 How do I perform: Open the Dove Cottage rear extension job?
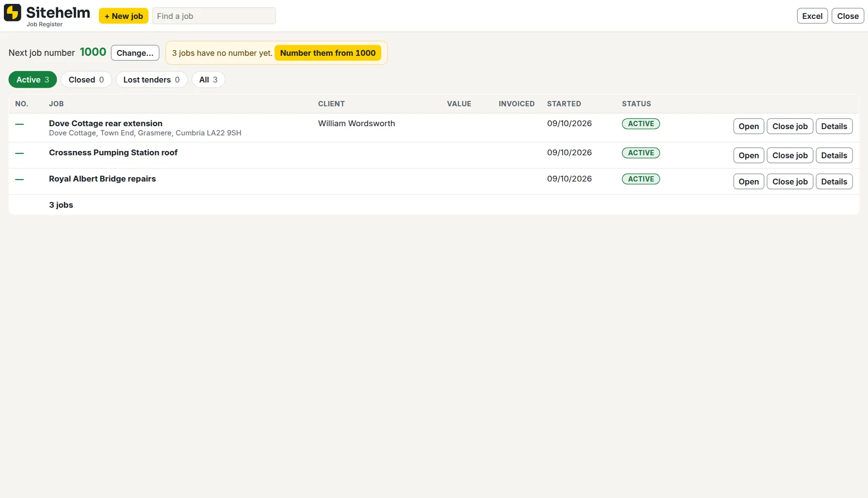pyautogui.click(x=749, y=126)
